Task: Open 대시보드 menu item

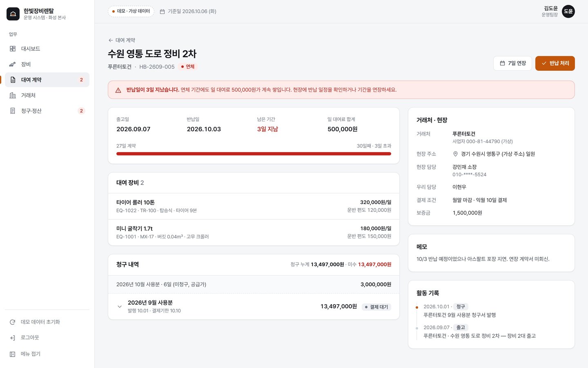Action: coord(47,49)
